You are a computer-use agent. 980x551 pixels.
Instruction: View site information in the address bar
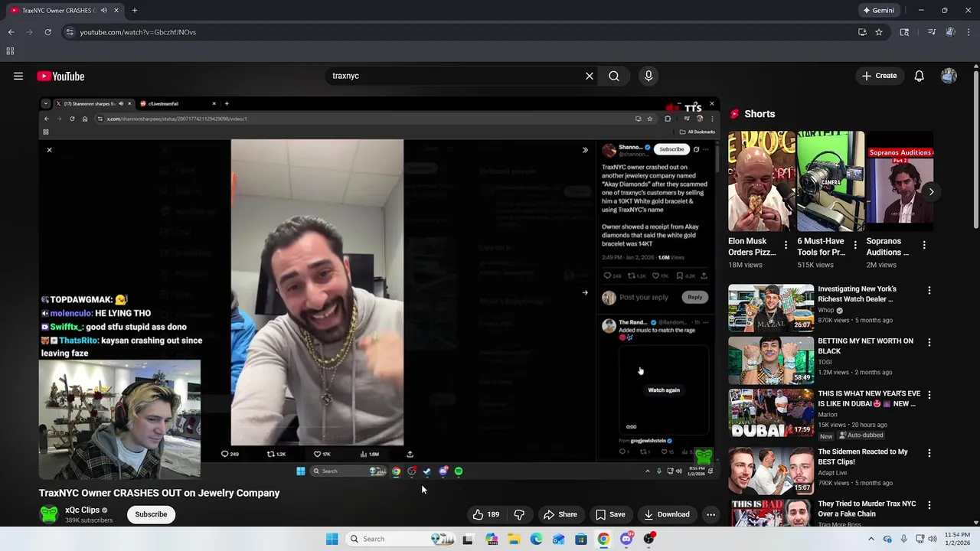coord(70,32)
